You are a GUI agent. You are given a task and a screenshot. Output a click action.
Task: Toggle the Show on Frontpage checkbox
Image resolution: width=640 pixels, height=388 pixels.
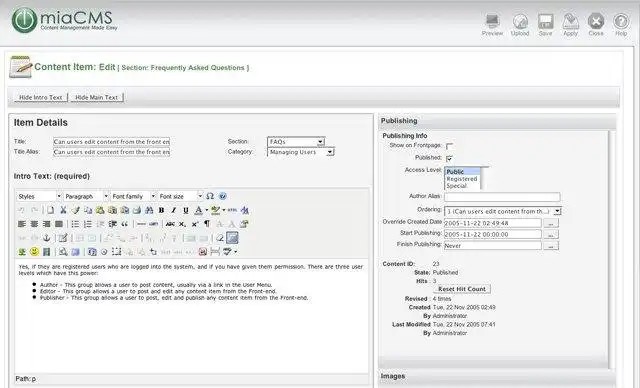click(x=449, y=146)
